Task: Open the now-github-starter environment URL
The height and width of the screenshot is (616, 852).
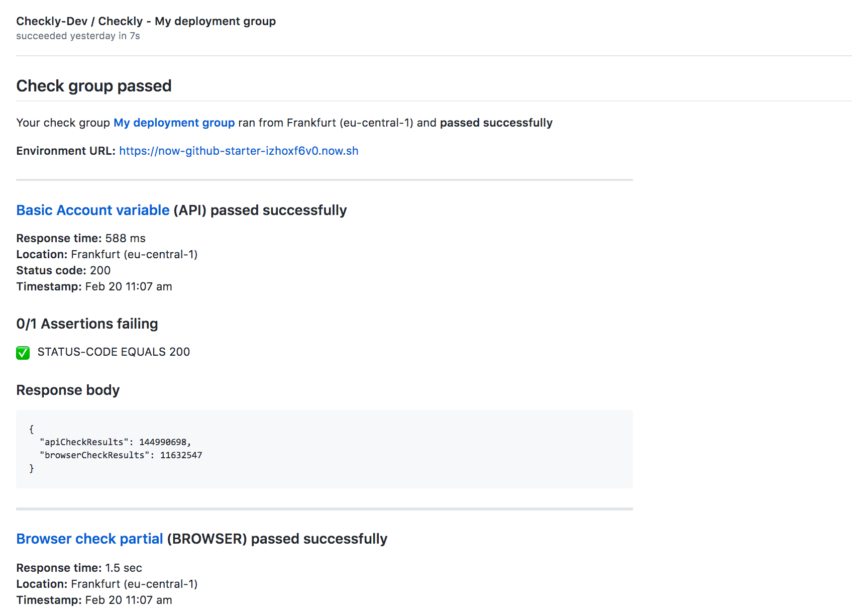Action: [239, 151]
